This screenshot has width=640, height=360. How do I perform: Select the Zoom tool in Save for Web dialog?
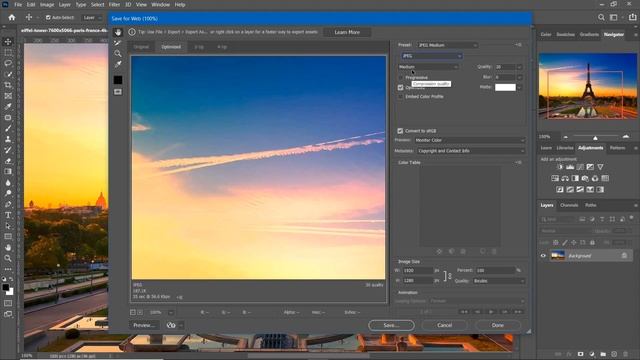click(118, 53)
